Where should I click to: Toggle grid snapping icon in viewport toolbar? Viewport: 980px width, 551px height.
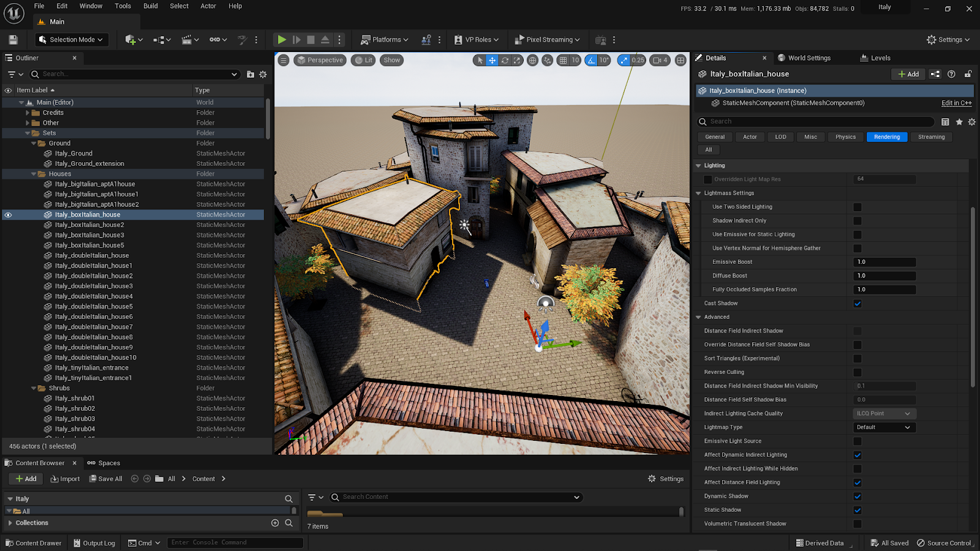[563, 60]
